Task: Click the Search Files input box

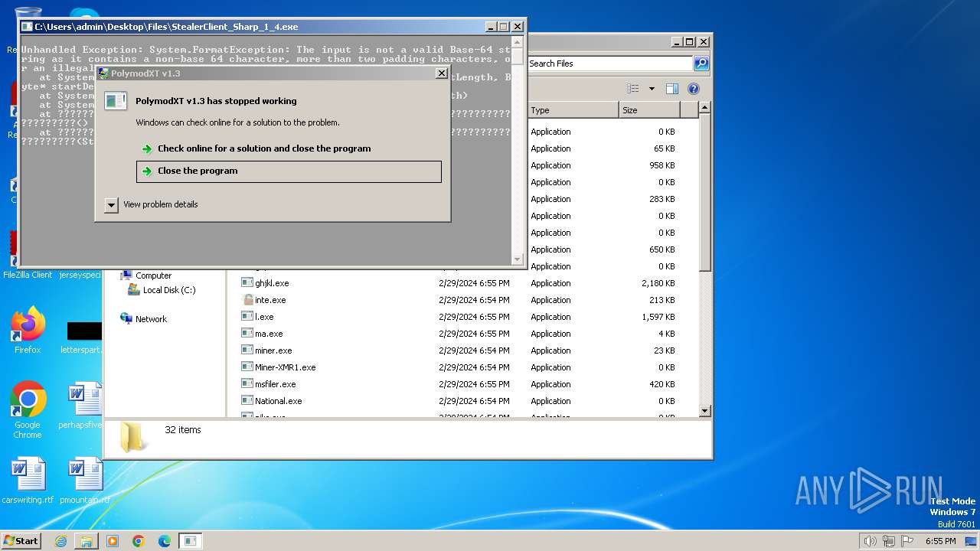Action: coord(609,64)
